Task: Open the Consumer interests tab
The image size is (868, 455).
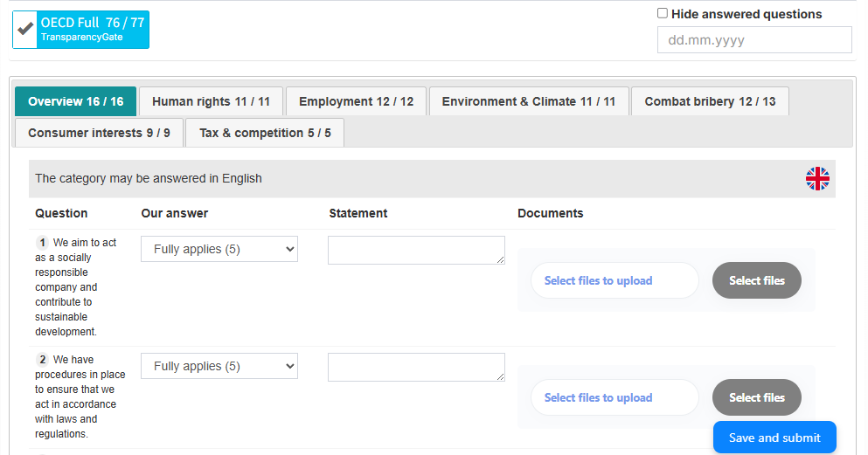Action: [x=99, y=133]
